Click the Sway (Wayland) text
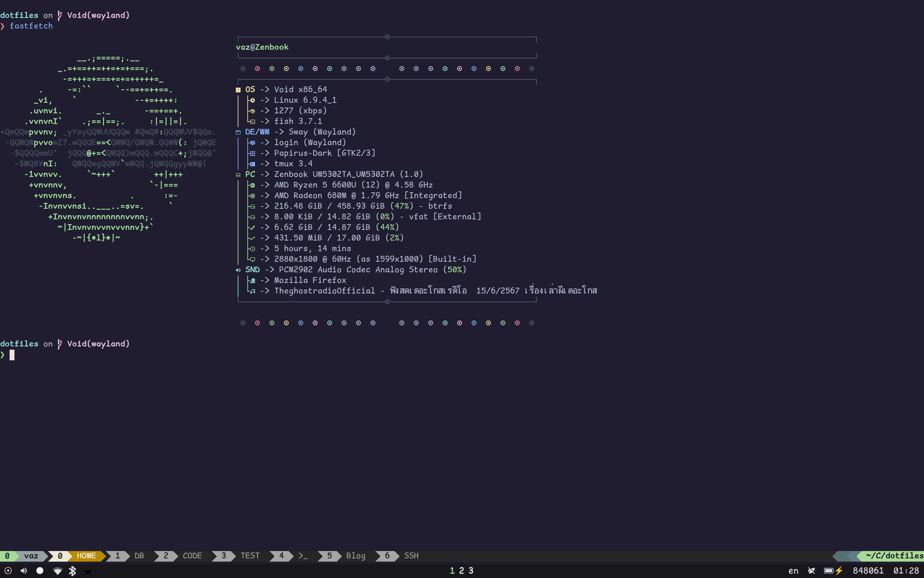924x578 pixels. coord(322,132)
